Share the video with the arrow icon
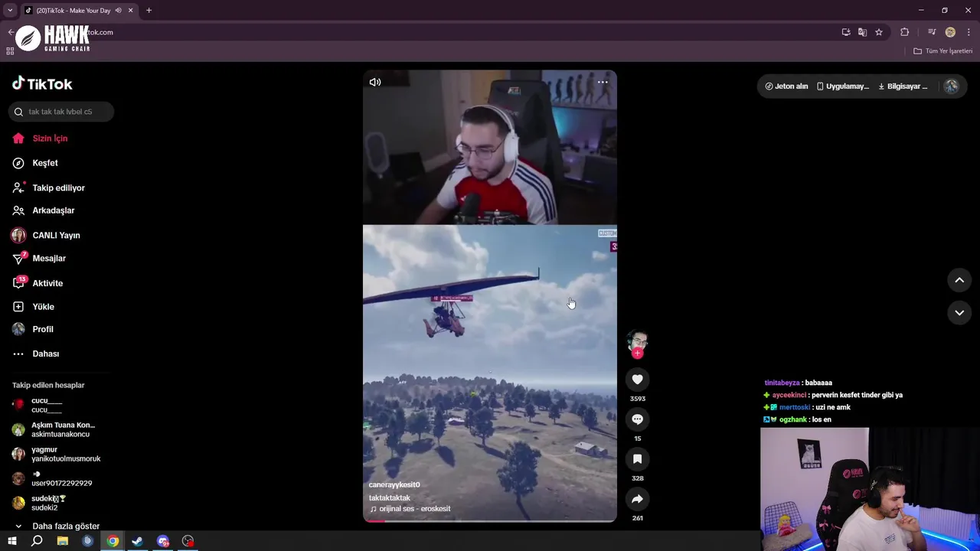 (x=637, y=499)
